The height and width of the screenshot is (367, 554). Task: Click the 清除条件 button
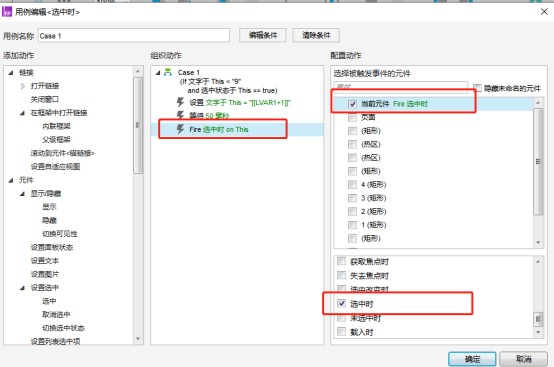pos(316,35)
